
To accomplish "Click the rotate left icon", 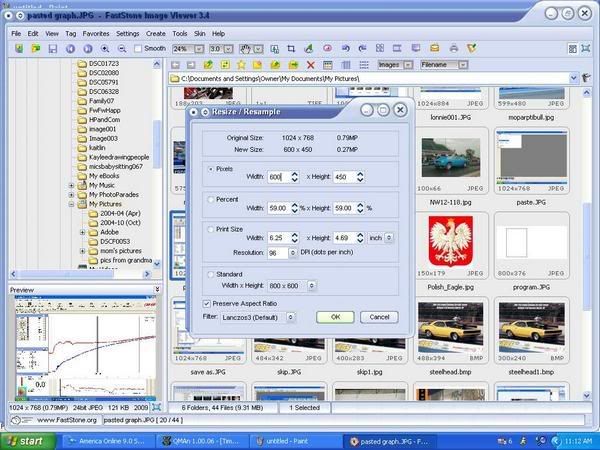I will [346, 49].
